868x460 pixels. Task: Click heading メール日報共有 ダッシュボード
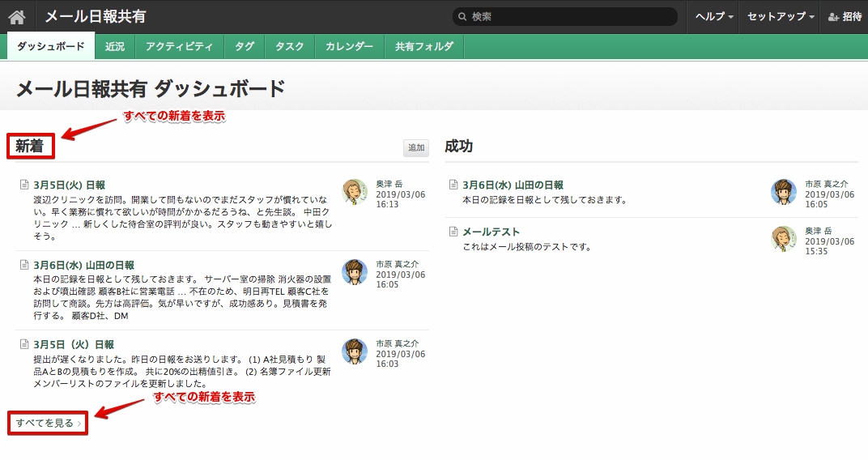[151, 88]
